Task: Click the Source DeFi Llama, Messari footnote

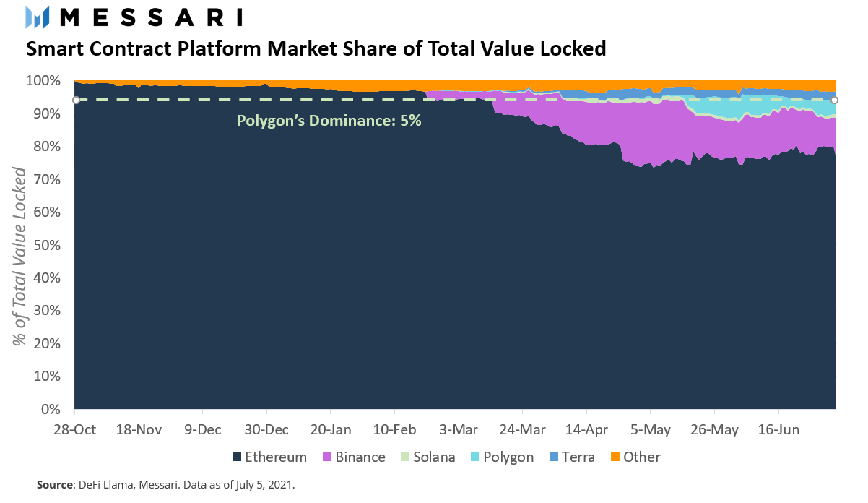Action: (x=165, y=485)
